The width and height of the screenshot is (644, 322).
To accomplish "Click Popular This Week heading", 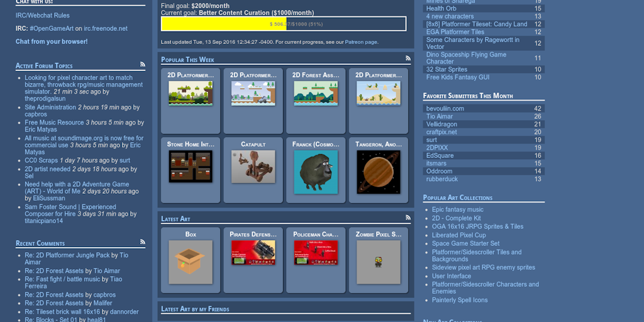I will click(x=187, y=60).
